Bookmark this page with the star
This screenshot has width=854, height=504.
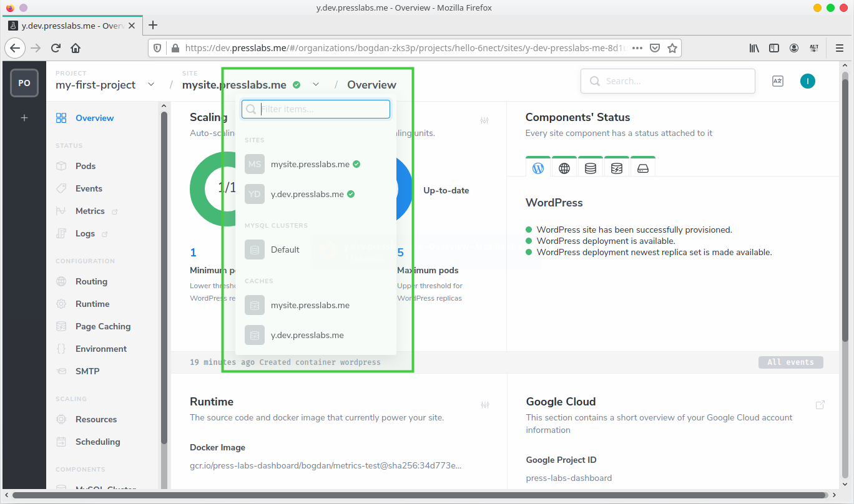[x=672, y=48]
